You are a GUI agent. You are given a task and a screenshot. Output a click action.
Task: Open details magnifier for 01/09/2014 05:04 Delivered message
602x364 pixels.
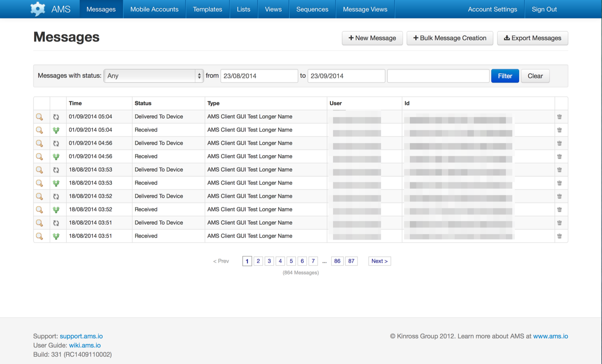[40, 117]
